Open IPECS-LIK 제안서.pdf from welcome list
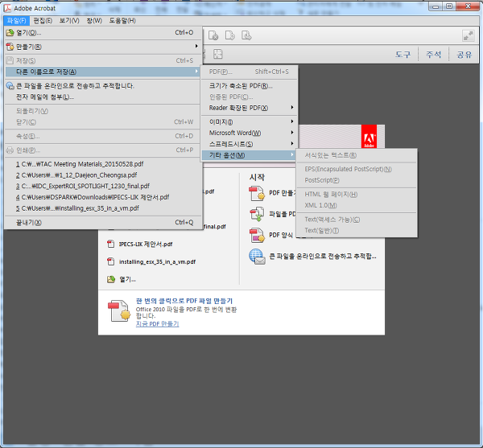Screen dimensions: 483x448 coord(146,244)
